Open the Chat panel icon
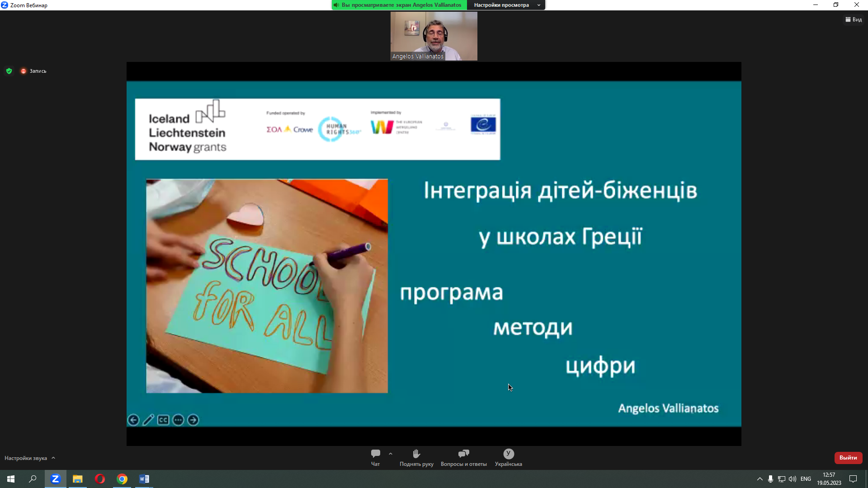This screenshot has width=868, height=488. (375, 454)
